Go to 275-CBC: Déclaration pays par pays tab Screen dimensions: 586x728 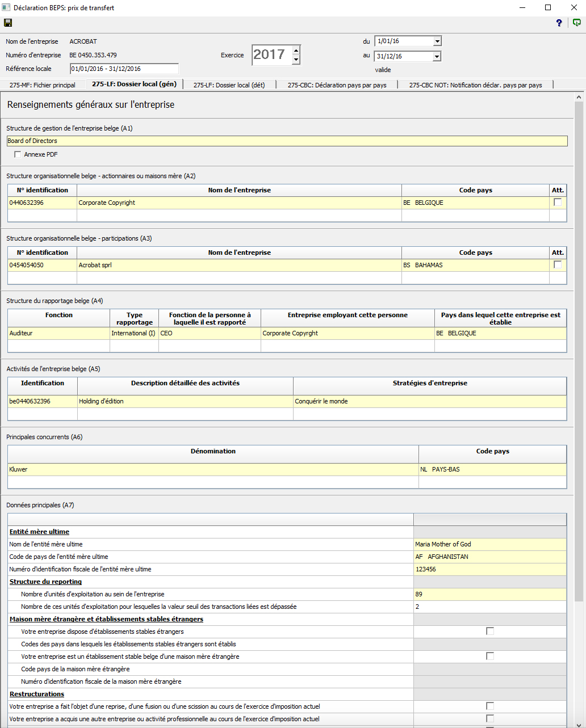click(337, 85)
